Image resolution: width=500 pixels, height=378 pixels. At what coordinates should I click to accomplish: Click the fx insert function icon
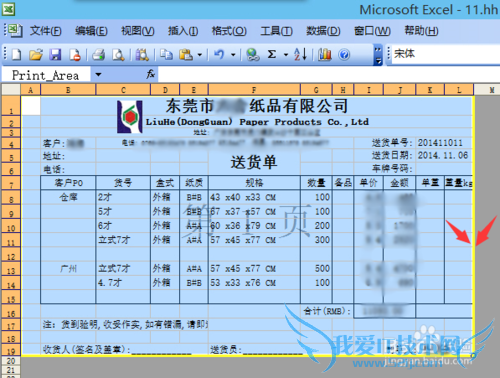(150, 74)
